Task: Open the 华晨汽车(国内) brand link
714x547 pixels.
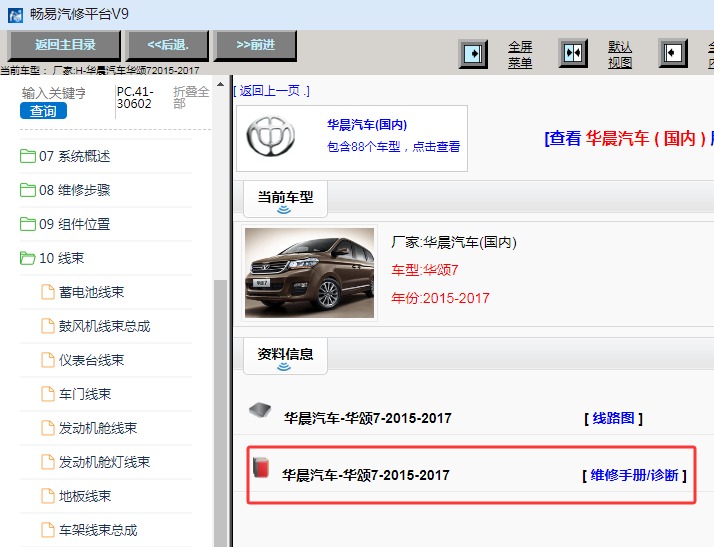Action: click(x=367, y=124)
